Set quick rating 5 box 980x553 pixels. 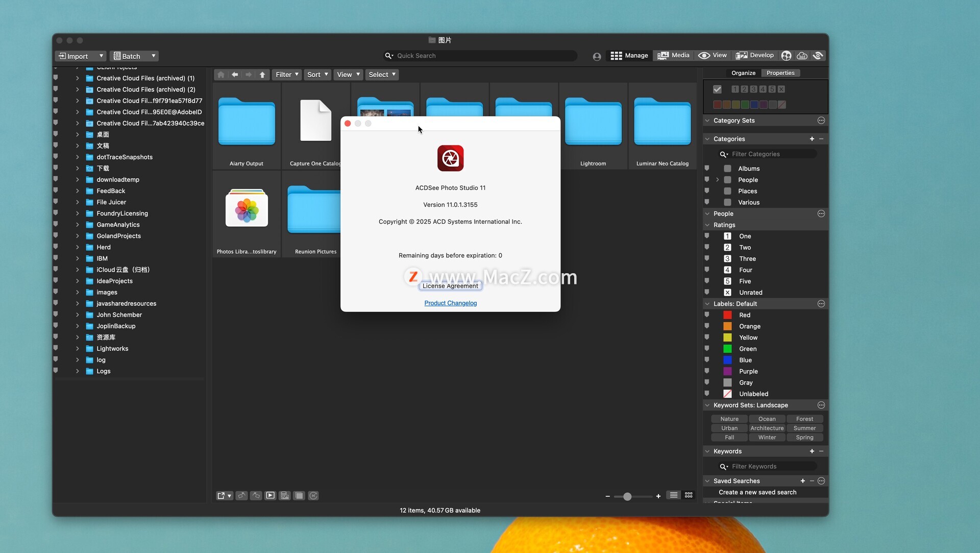[772, 89]
